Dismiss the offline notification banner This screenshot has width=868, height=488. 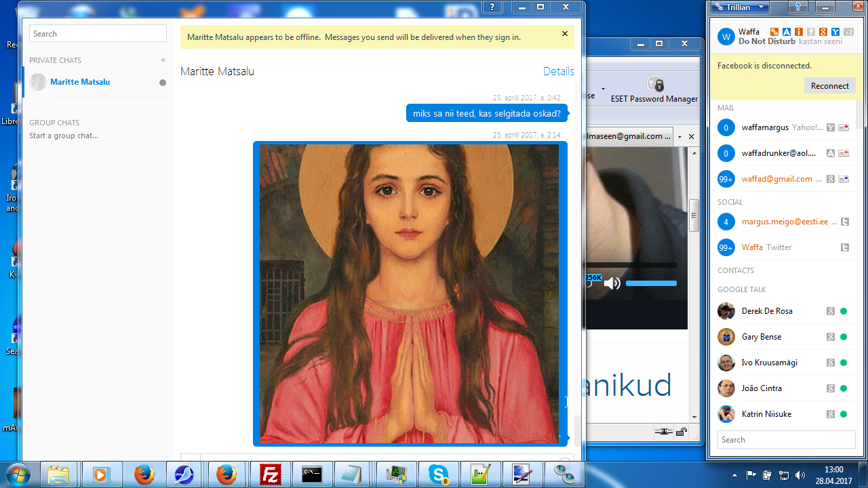tap(565, 34)
